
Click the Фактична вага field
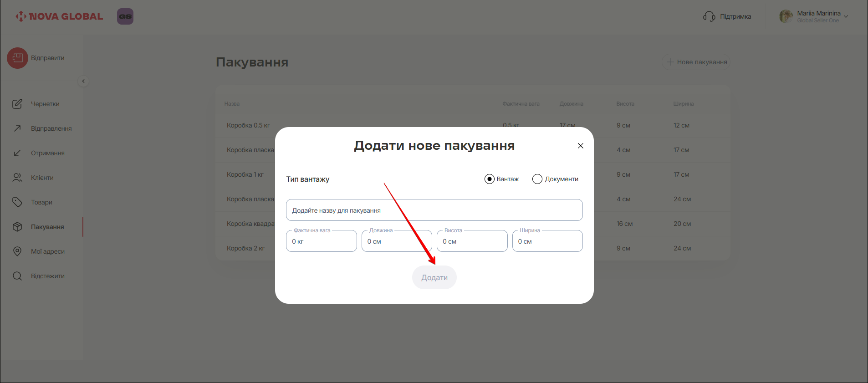(x=321, y=241)
